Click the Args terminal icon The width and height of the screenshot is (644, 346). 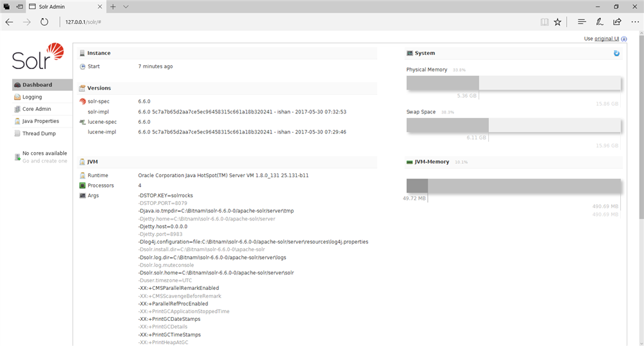pyautogui.click(x=82, y=196)
